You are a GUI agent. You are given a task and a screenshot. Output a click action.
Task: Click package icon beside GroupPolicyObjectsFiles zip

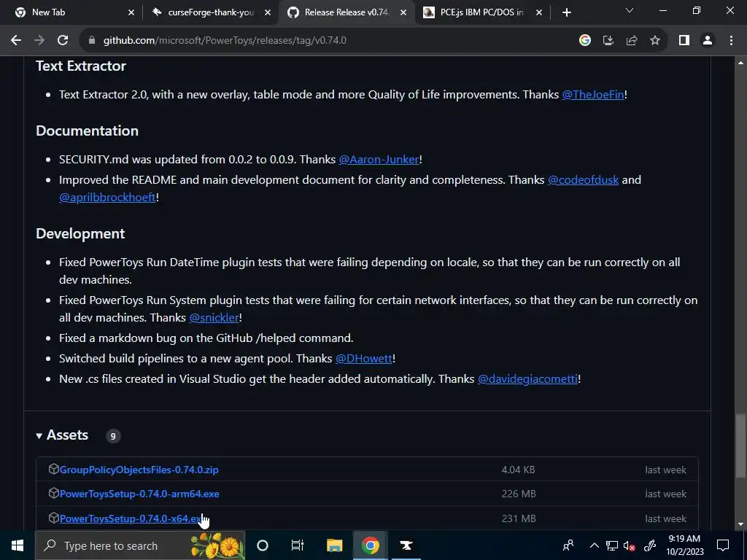point(53,469)
